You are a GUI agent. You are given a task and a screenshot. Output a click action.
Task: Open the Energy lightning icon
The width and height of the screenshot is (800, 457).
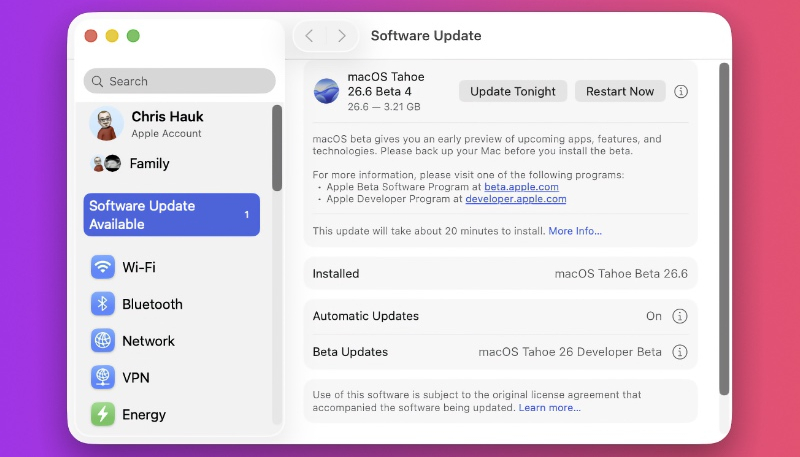coord(103,414)
